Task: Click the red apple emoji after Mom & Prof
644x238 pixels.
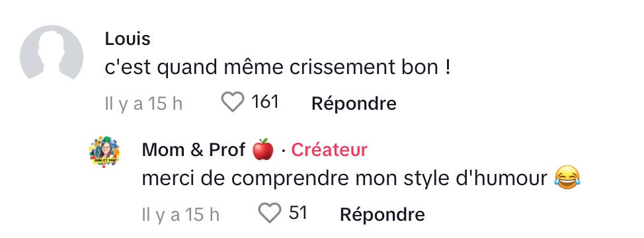Action: 263,149
